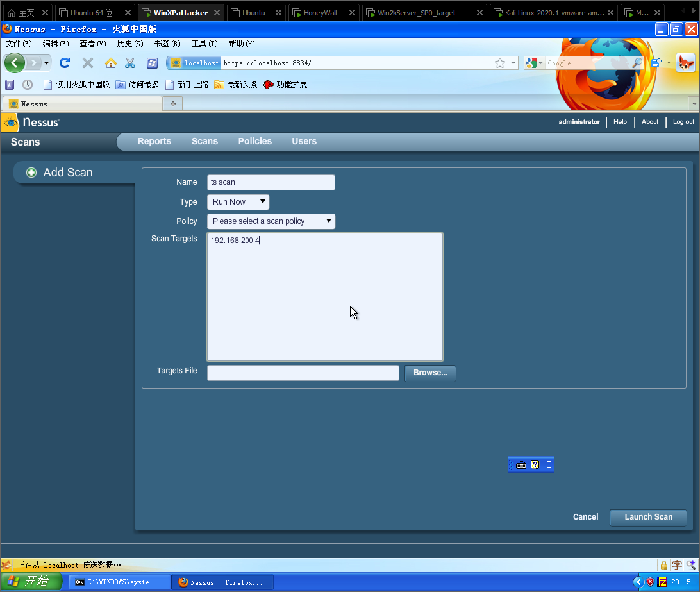Open the 编辑 (Edit) menu
This screenshot has width=700, height=592.
point(55,44)
